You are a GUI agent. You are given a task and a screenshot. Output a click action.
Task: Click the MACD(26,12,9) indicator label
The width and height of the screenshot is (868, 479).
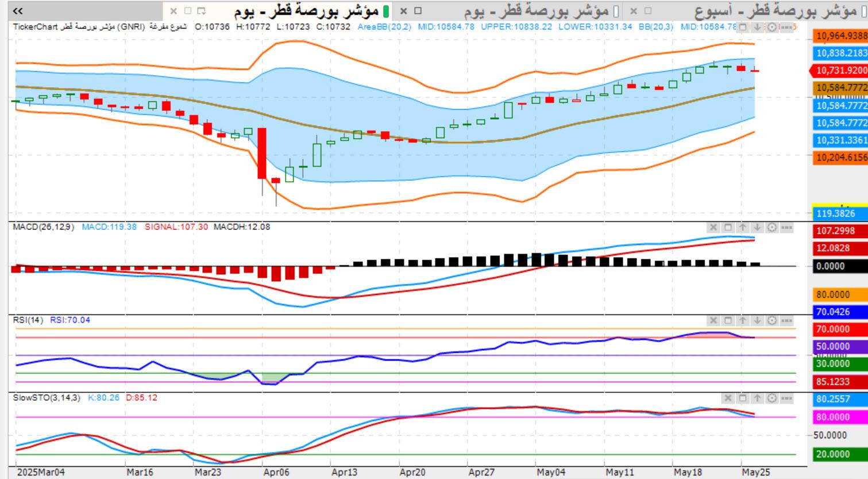click(x=44, y=227)
